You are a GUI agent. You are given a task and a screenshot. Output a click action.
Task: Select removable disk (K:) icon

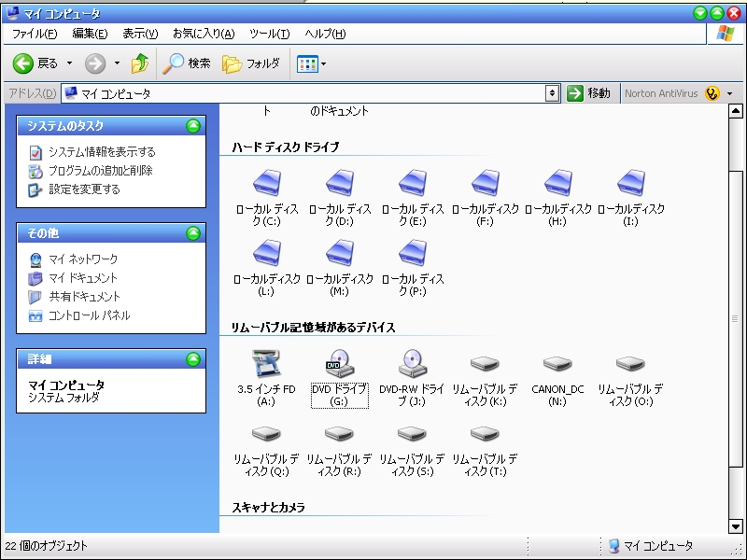[485, 364]
